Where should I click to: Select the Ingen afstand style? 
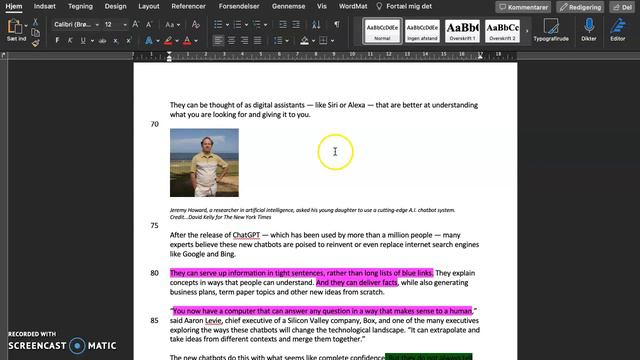[422, 31]
